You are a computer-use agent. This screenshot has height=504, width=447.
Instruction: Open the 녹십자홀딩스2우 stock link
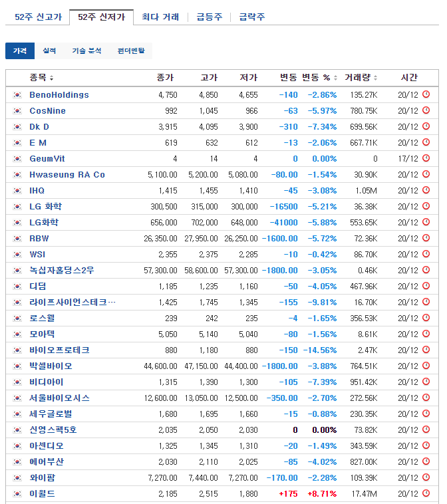(x=62, y=271)
